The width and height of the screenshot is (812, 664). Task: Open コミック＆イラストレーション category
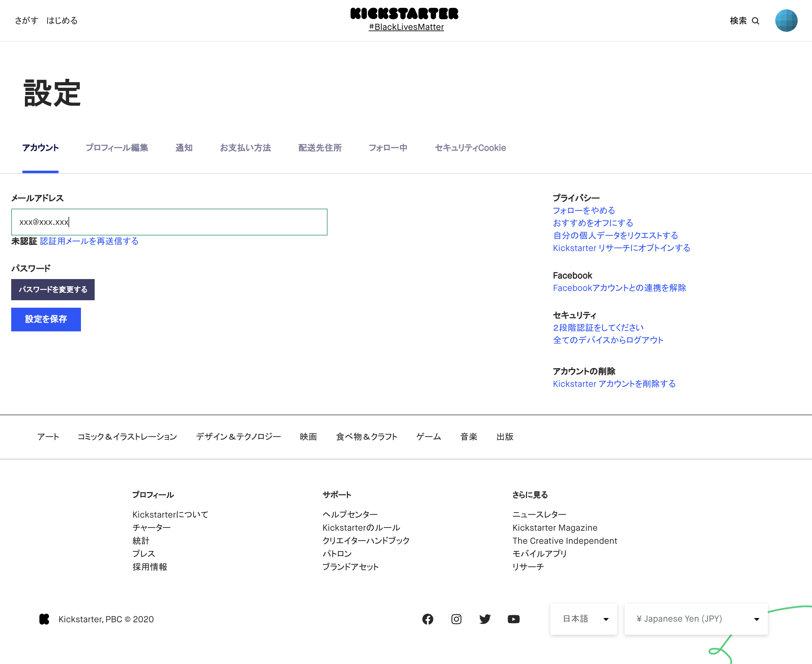coord(127,437)
